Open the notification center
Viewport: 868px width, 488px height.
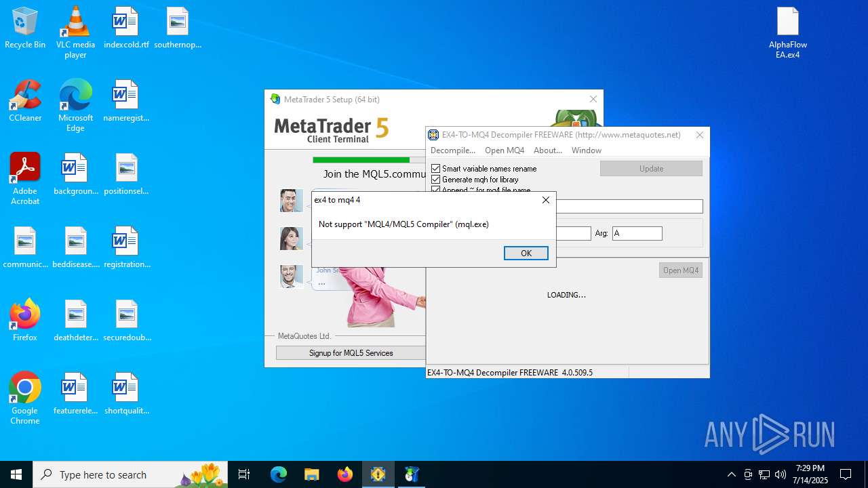click(x=846, y=474)
